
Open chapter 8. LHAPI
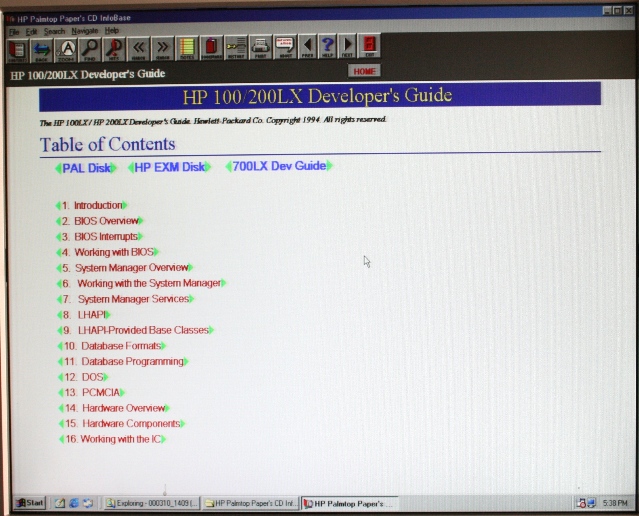click(x=84, y=315)
